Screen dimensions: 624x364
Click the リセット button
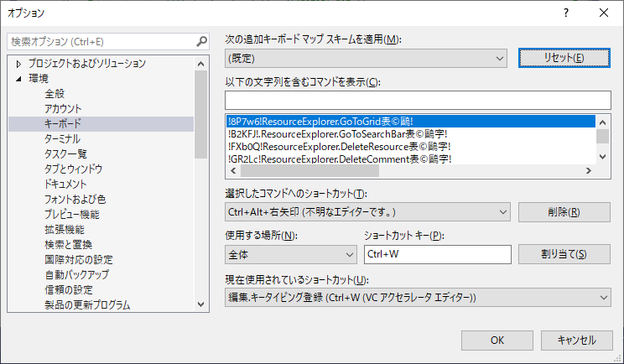tap(564, 58)
